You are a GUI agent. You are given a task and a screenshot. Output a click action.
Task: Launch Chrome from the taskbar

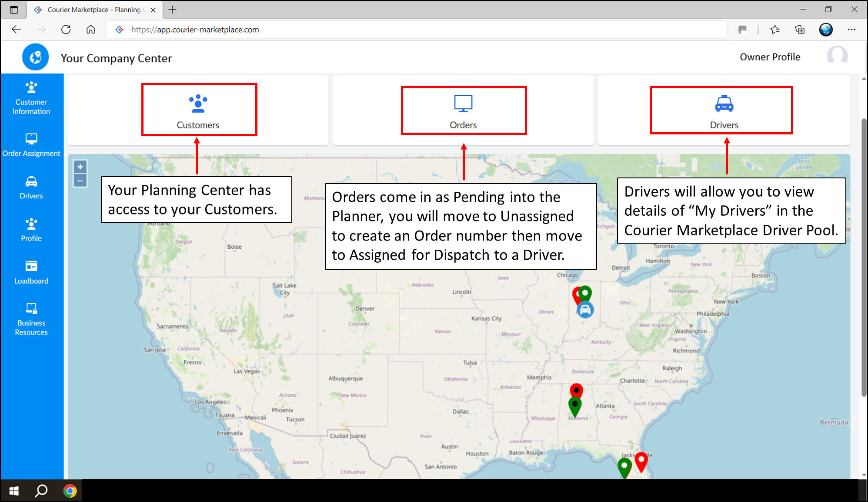[x=70, y=491]
